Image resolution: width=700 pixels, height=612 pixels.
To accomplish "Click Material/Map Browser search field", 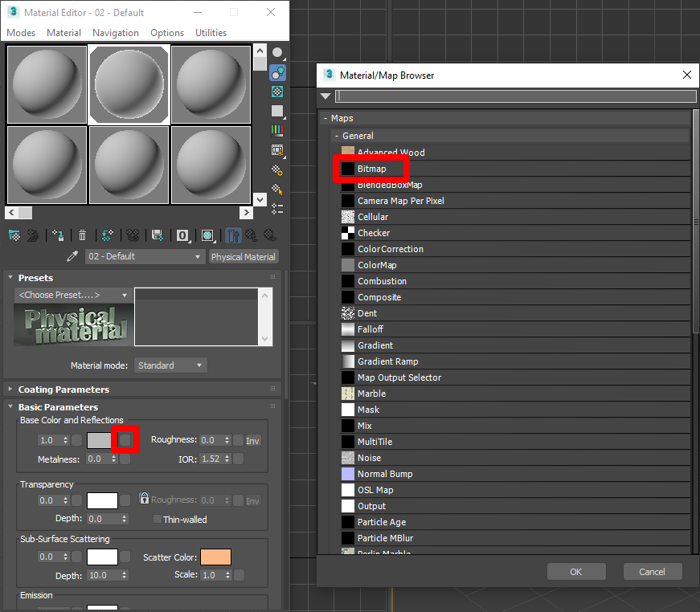I will [516, 96].
